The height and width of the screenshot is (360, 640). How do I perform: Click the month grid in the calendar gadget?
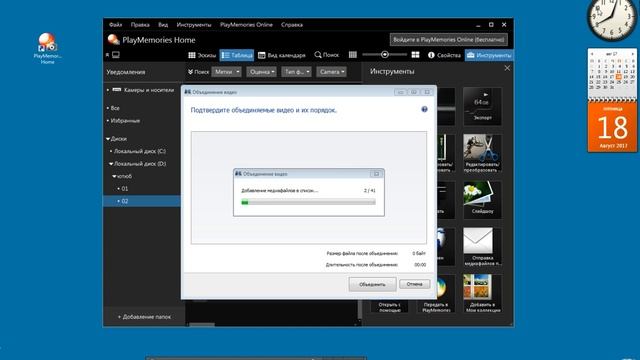click(612, 74)
